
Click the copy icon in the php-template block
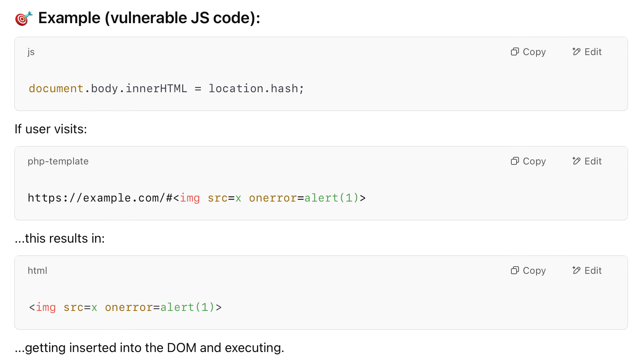point(515,161)
